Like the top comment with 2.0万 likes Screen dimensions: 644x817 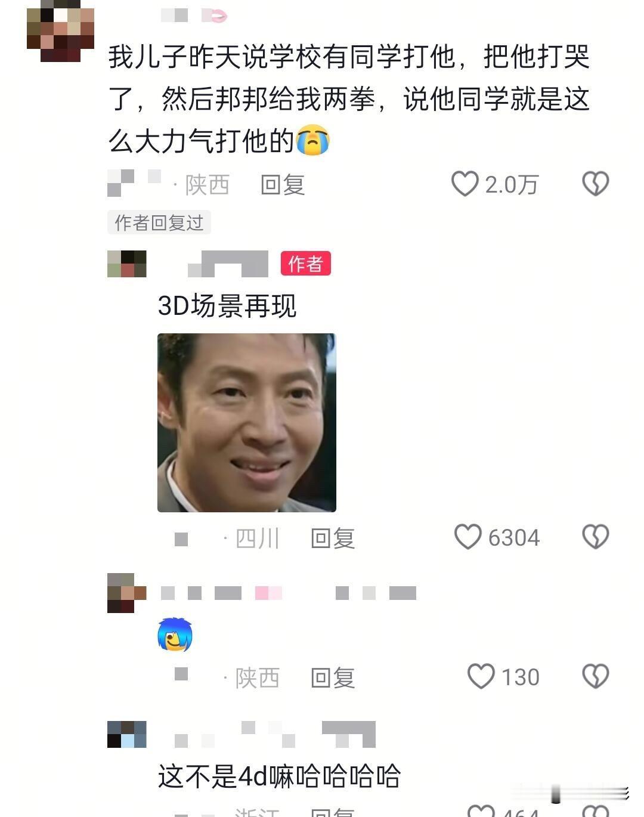pyautogui.click(x=465, y=184)
